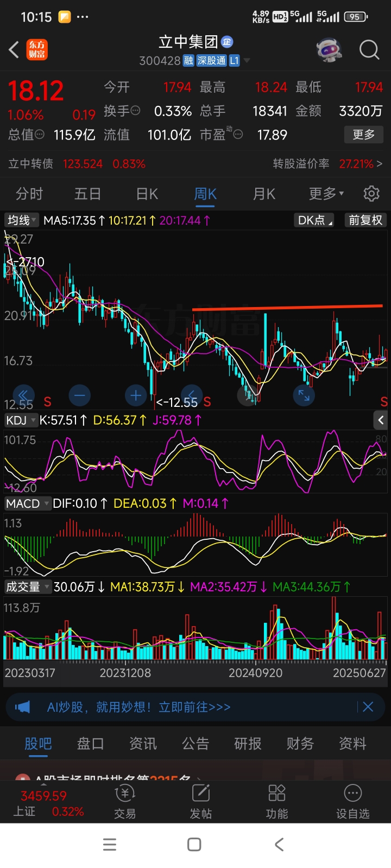Tap 总值 info circle icon
Viewport: 391px width, 868px height.
[x=39, y=135]
